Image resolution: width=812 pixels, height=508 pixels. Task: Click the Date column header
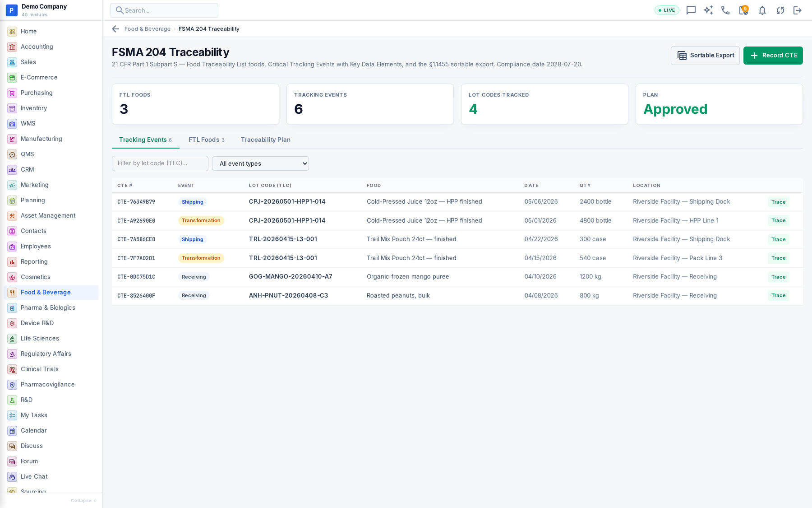531,186
